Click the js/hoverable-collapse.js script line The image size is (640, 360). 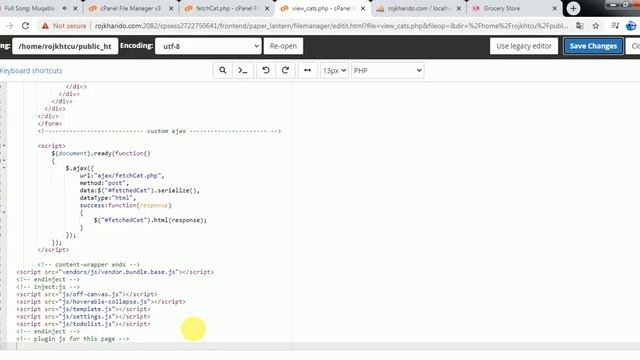tap(101, 302)
